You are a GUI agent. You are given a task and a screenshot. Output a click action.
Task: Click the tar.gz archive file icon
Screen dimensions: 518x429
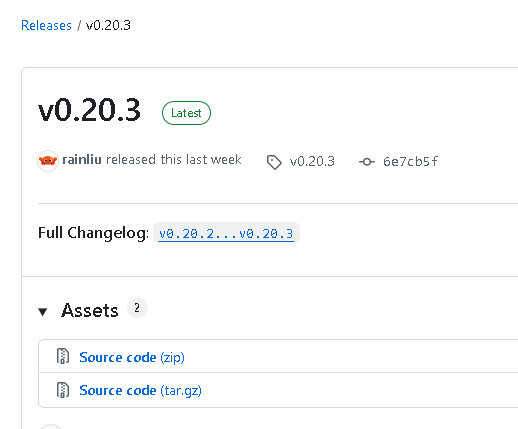63,389
